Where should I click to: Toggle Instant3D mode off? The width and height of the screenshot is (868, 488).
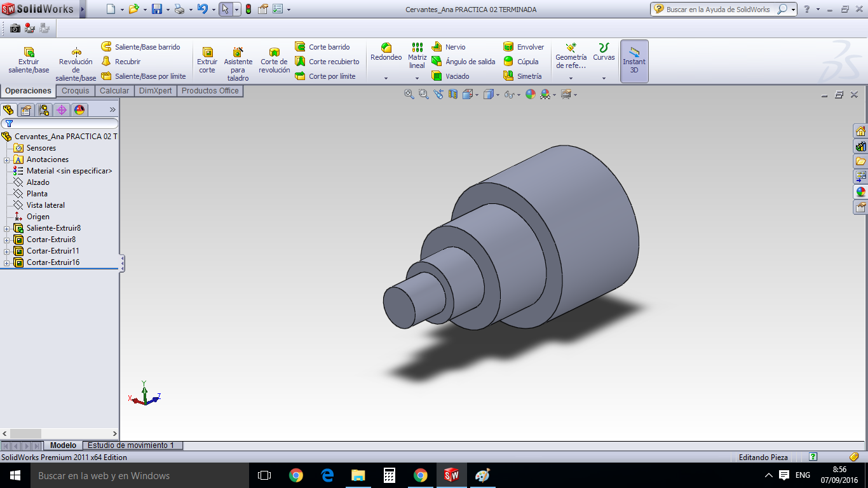634,60
